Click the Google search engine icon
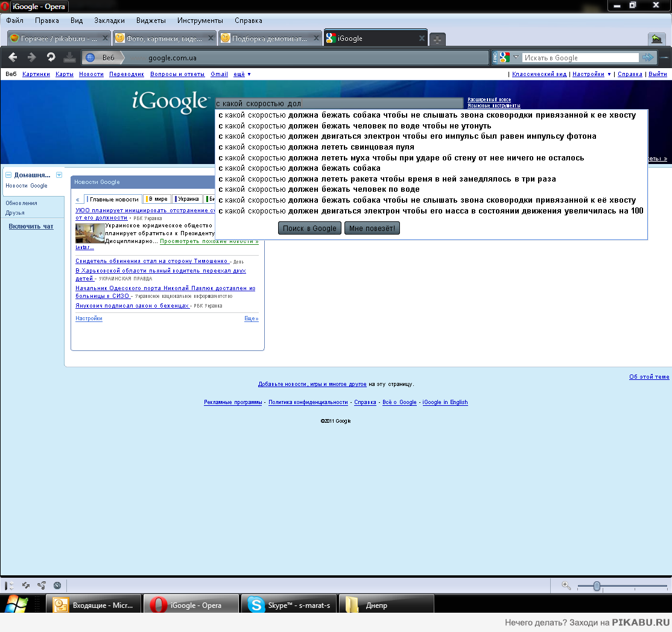 [x=505, y=57]
